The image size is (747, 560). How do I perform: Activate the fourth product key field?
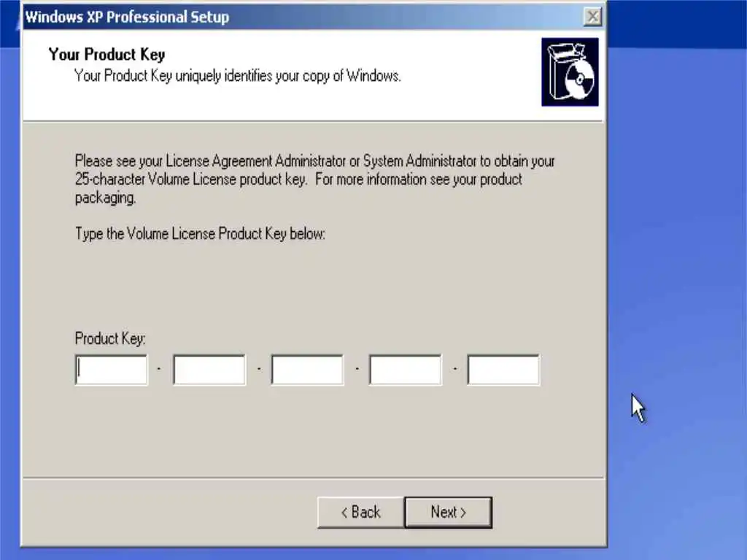(x=406, y=370)
